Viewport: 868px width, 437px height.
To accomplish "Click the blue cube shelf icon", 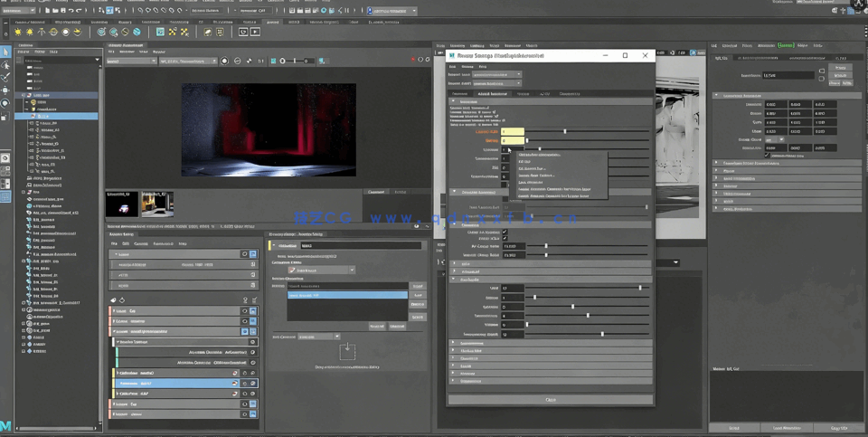I will tap(160, 32).
